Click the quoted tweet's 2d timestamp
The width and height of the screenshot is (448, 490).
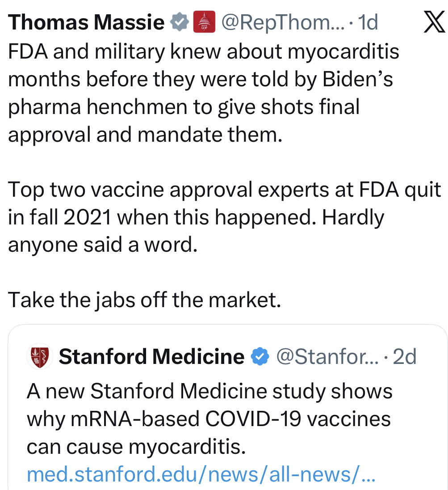point(404,356)
